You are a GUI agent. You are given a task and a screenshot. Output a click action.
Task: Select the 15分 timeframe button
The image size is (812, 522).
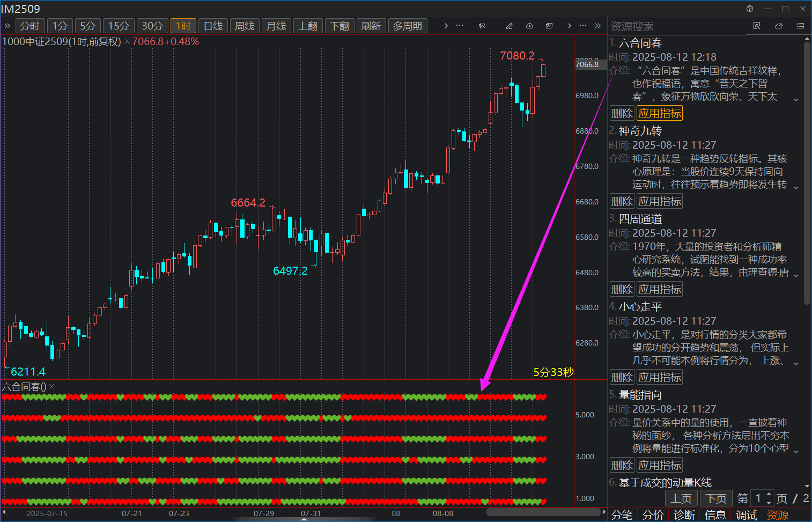pyautogui.click(x=119, y=26)
